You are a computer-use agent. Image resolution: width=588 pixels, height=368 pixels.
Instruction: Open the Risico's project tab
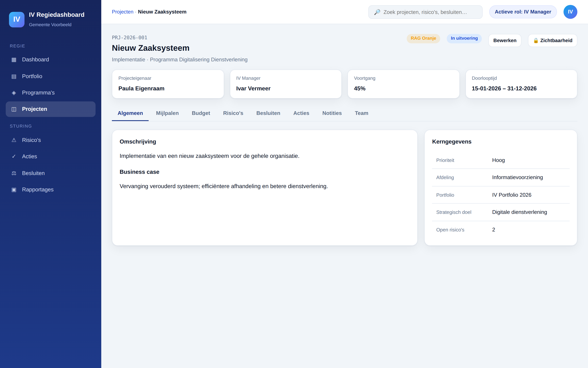tap(233, 113)
